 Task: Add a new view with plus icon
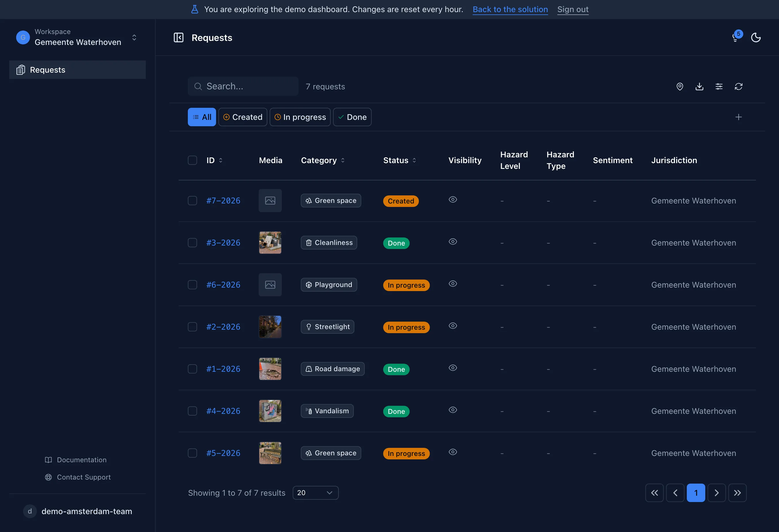[x=738, y=117]
